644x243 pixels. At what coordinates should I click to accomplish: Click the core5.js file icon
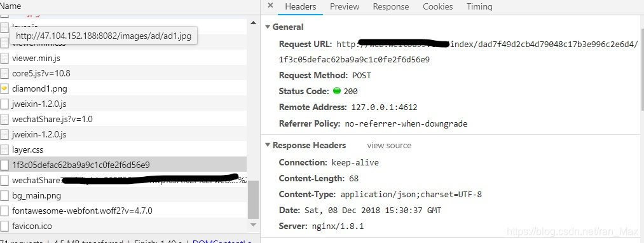pos(4,74)
